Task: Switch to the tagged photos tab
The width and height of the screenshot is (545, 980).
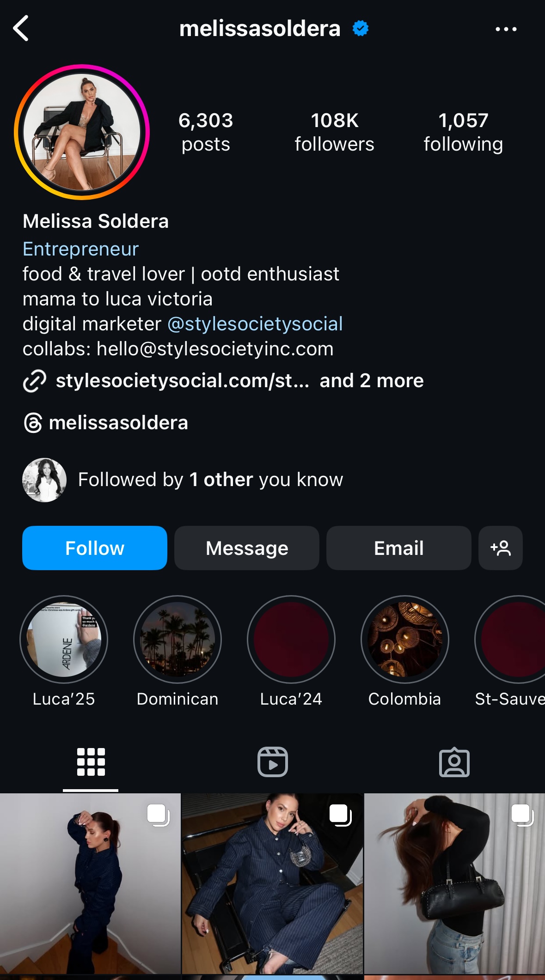Action: pos(454,762)
